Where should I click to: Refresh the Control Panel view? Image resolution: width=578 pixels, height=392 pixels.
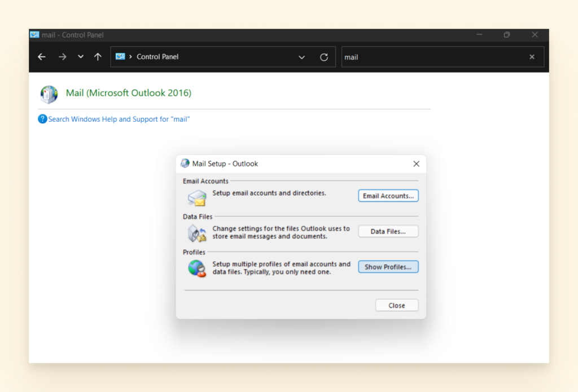coord(323,57)
